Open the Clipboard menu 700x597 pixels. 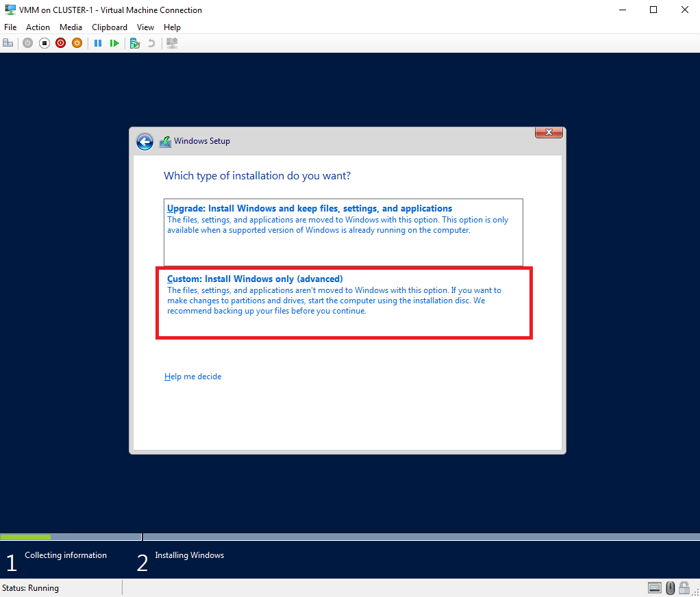[x=110, y=27]
